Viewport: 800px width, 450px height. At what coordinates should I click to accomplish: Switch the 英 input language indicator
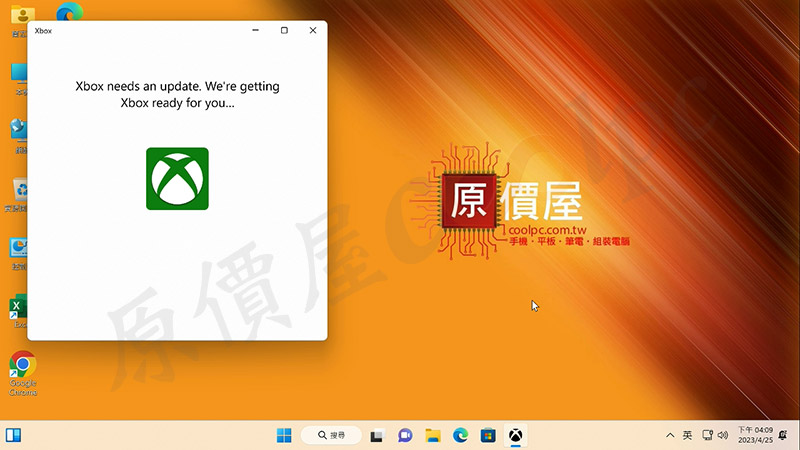[687, 435]
